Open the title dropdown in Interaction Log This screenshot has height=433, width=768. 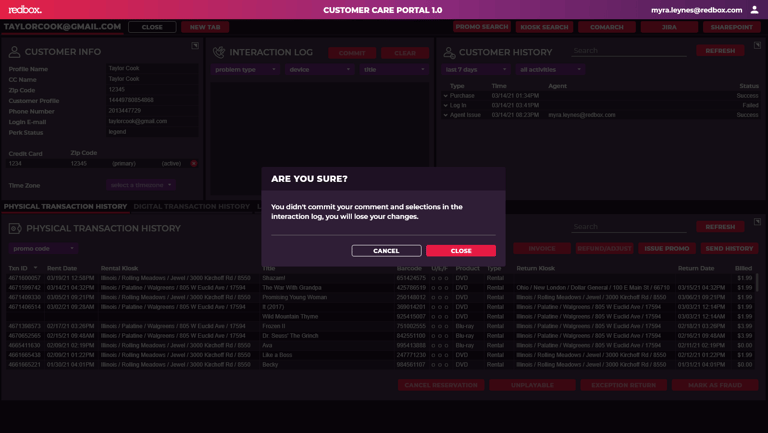point(394,70)
